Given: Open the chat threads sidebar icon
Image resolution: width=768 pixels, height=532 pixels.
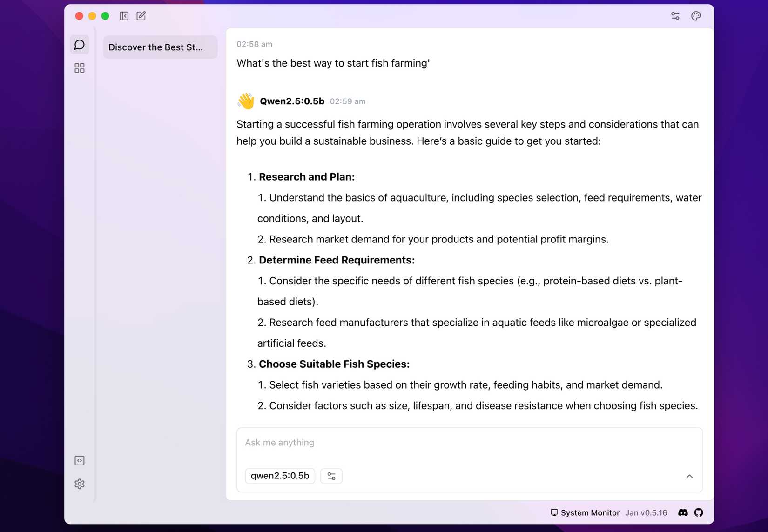Looking at the screenshot, I should pos(80,45).
